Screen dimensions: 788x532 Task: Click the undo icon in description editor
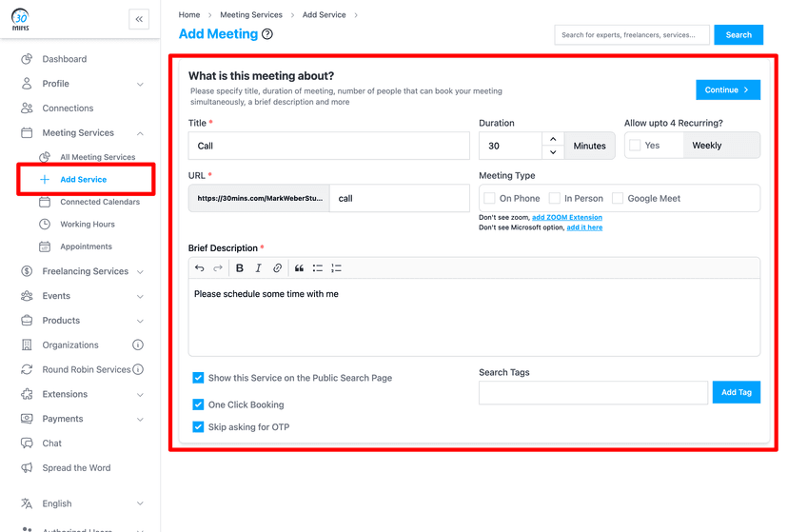pyautogui.click(x=200, y=268)
